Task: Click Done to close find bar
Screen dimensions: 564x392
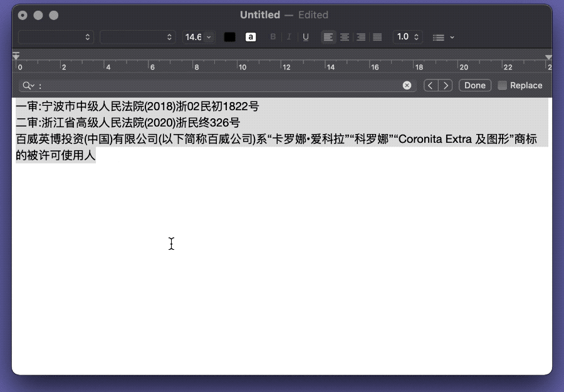Action: (475, 86)
